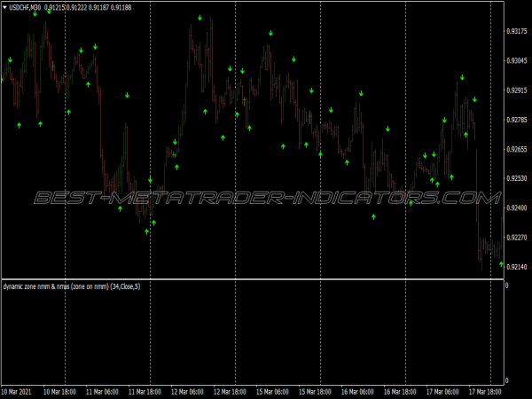The height and width of the screenshot is (399, 532).
Task: Click the 16 Mar 06:00 time label
Action: [x=357, y=392]
